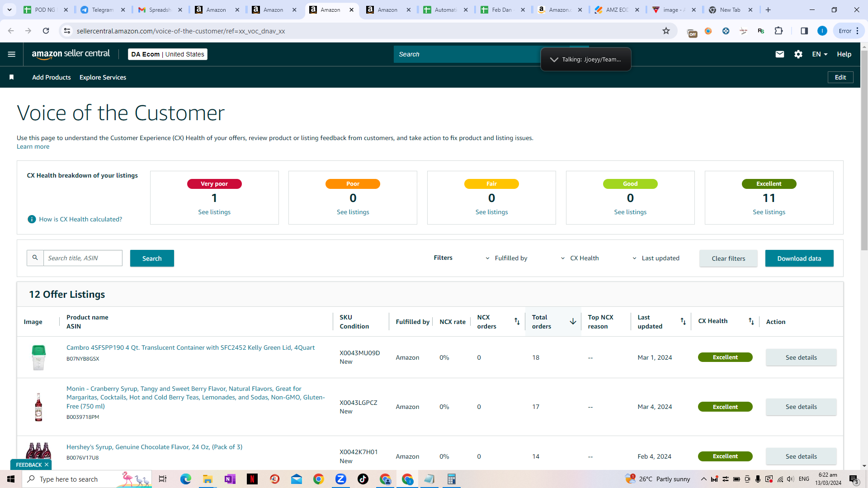
Task: Click the CX Health info icon
Action: coord(32,219)
